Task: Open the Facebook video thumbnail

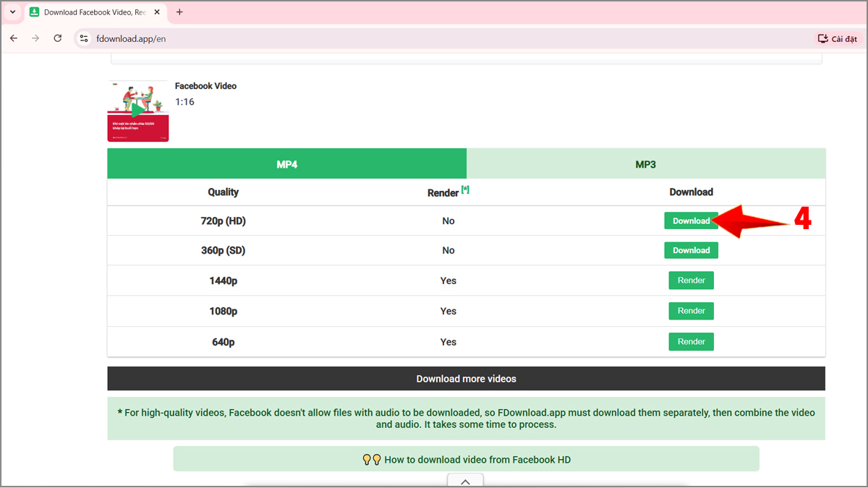Action: click(138, 111)
